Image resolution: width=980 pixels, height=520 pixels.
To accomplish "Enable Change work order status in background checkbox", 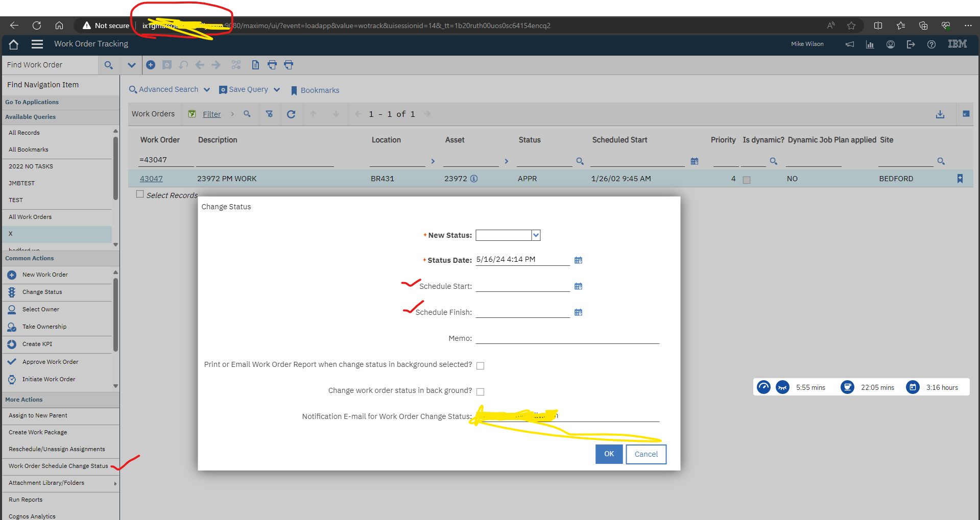I will click(x=480, y=391).
